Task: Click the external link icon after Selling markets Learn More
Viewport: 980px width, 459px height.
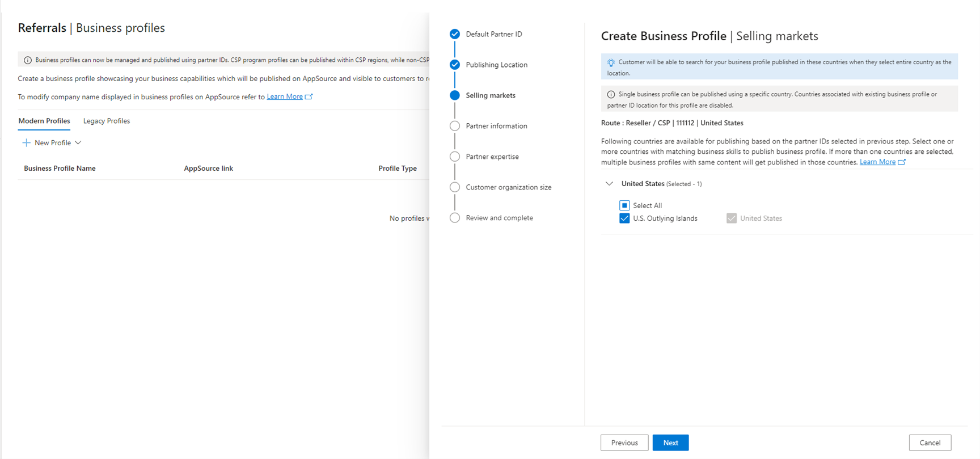Action: coord(902,162)
